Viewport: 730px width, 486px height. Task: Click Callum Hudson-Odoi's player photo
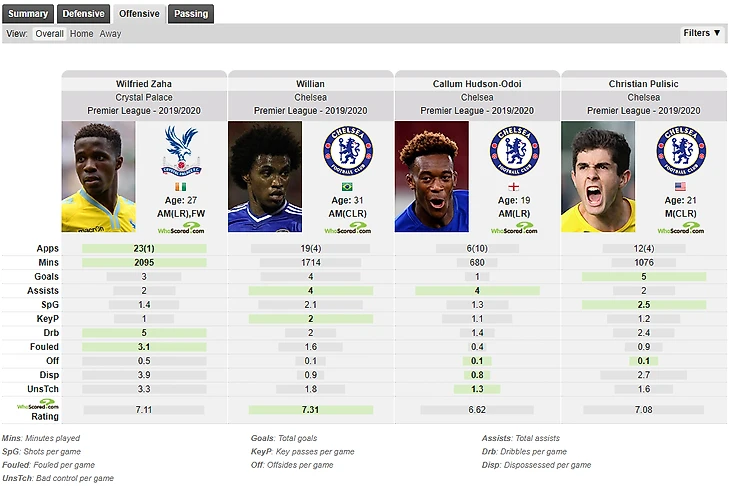(432, 176)
